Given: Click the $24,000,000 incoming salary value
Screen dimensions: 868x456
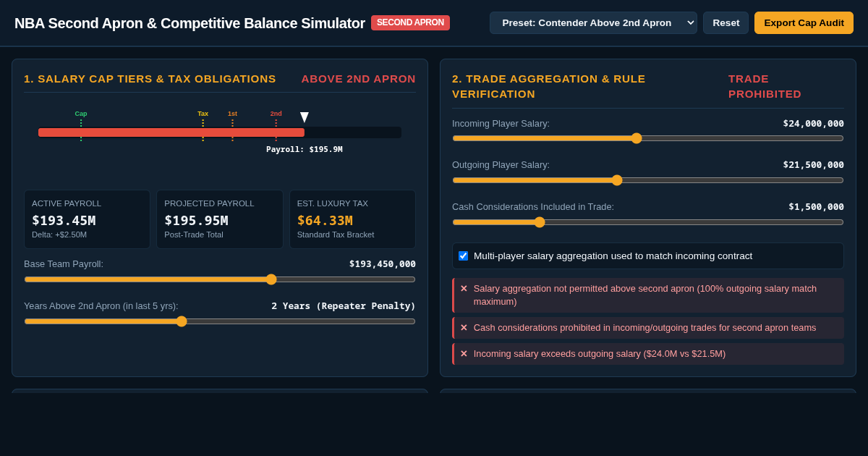Looking at the screenshot, I should pos(813,124).
